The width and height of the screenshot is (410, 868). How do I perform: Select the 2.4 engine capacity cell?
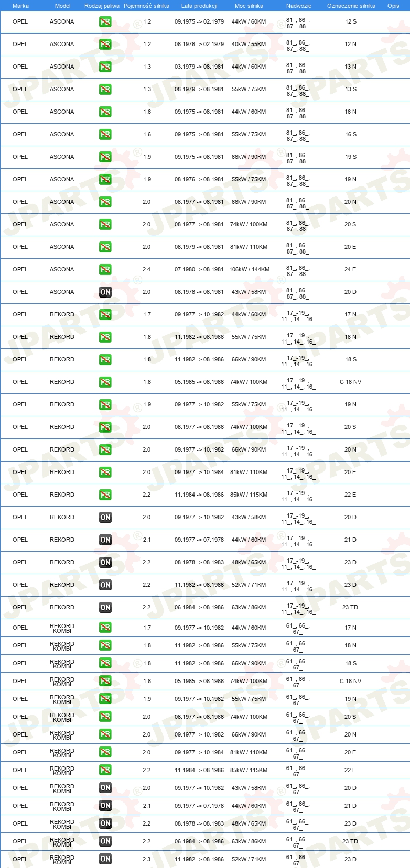[x=146, y=269]
